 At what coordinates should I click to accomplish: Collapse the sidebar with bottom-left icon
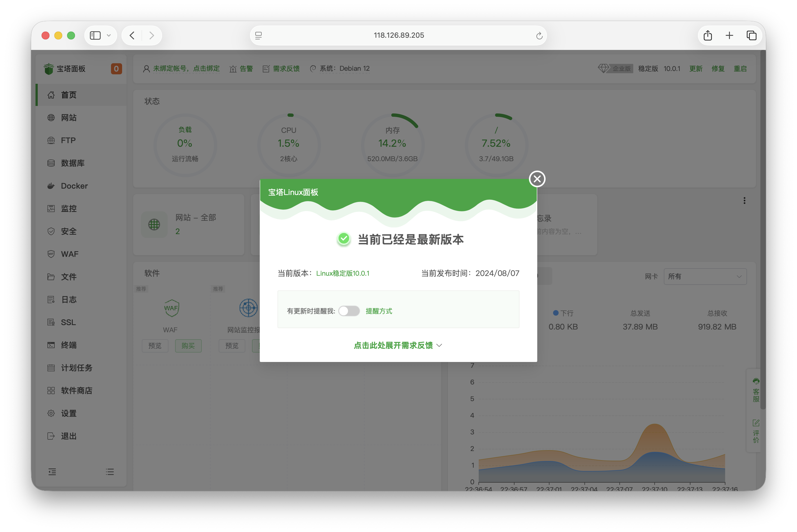[x=52, y=472]
